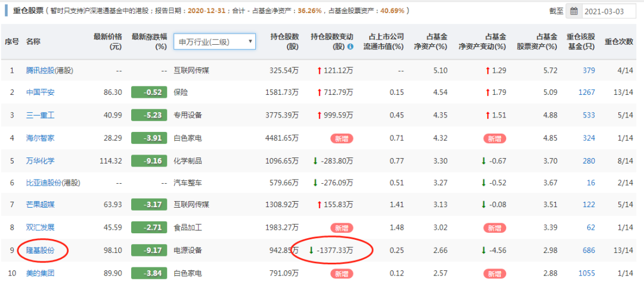The width and height of the screenshot is (644, 290).
Task: Select the 1.48 float share value for 双汇发展
Action: (x=397, y=227)
